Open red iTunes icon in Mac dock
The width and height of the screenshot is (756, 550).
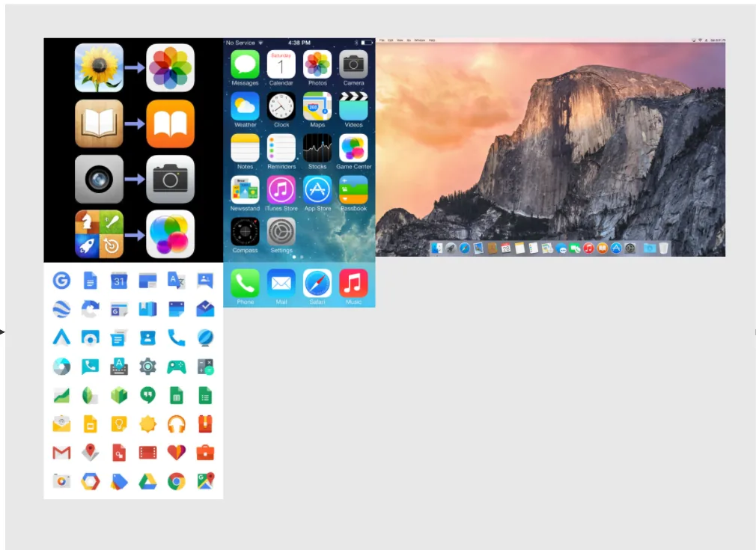[x=588, y=248]
